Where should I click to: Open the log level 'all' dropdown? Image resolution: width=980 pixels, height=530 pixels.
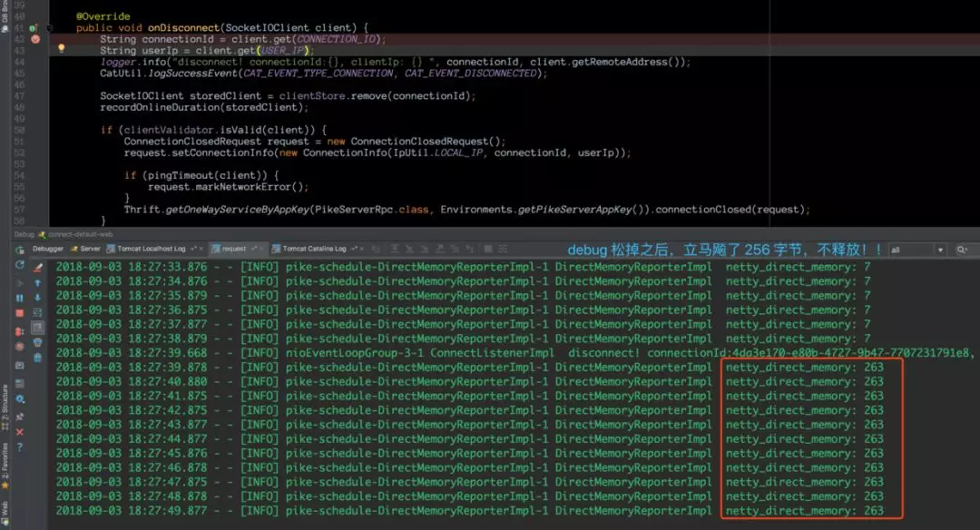(x=916, y=250)
